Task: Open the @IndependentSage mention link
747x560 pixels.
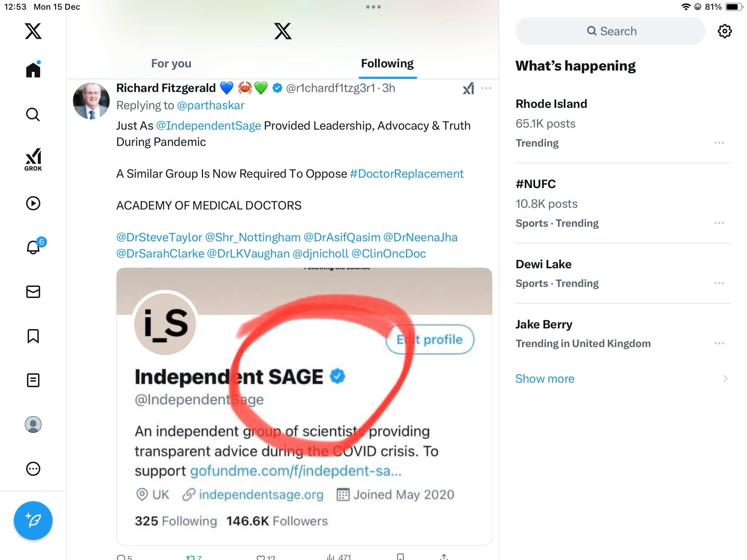Action: tap(208, 125)
